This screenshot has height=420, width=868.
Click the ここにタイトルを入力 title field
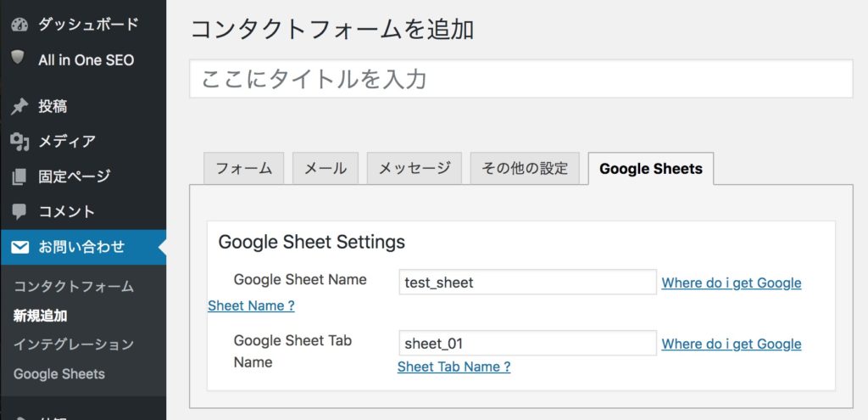tap(520, 79)
